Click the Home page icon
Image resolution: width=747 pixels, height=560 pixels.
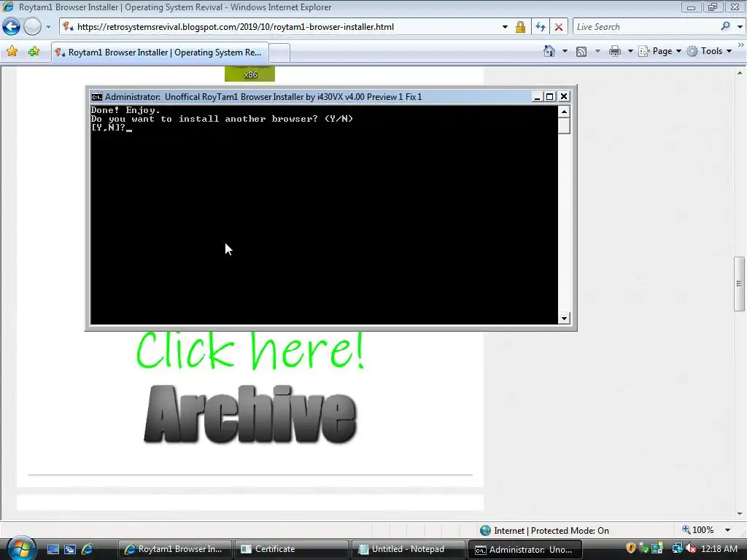click(x=549, y=51)
